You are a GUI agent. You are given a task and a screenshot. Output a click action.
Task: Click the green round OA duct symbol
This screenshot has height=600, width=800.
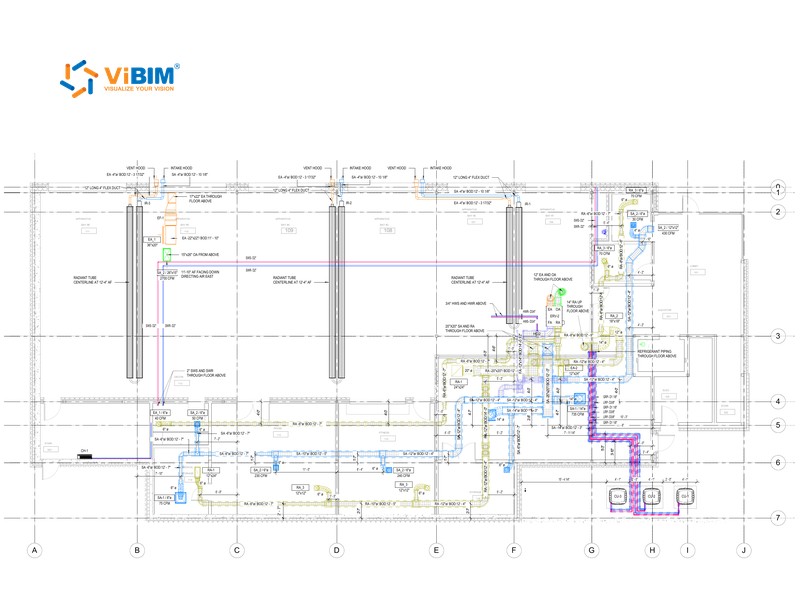pyautogui.click(x=561, y=293)
